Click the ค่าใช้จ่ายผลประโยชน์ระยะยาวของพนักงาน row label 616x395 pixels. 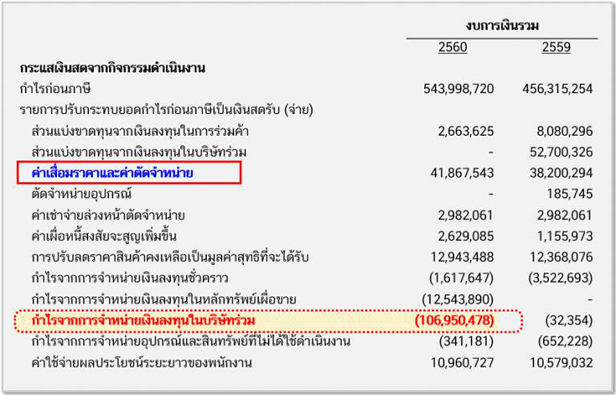[141, 362]
